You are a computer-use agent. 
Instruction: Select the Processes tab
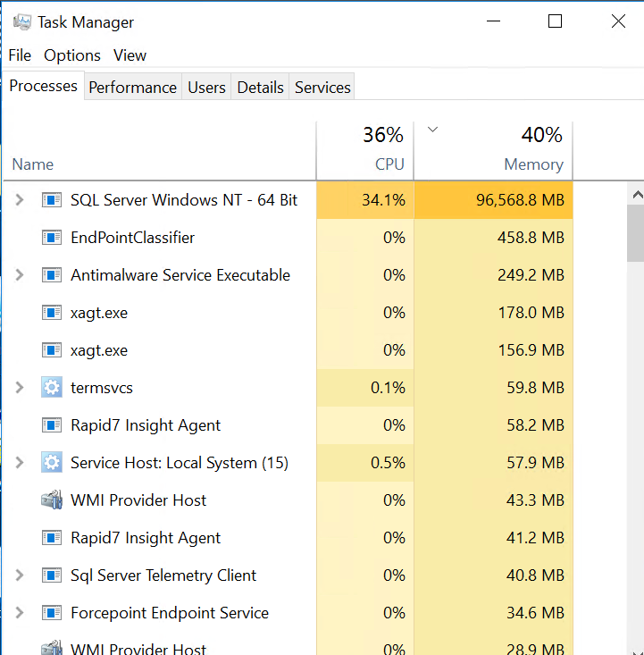click(x=44, y=86)
